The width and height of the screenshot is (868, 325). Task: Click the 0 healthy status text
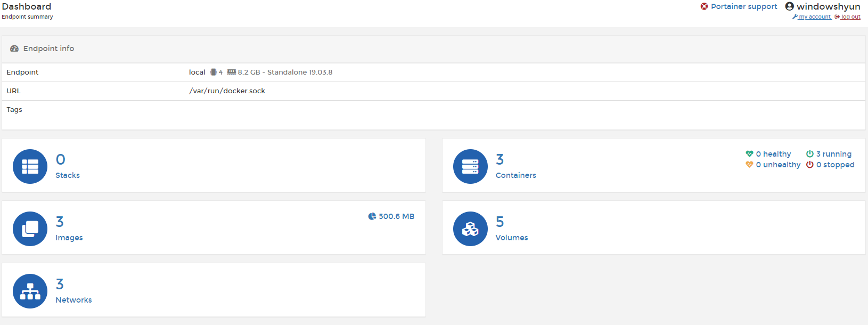pos(773,154)
